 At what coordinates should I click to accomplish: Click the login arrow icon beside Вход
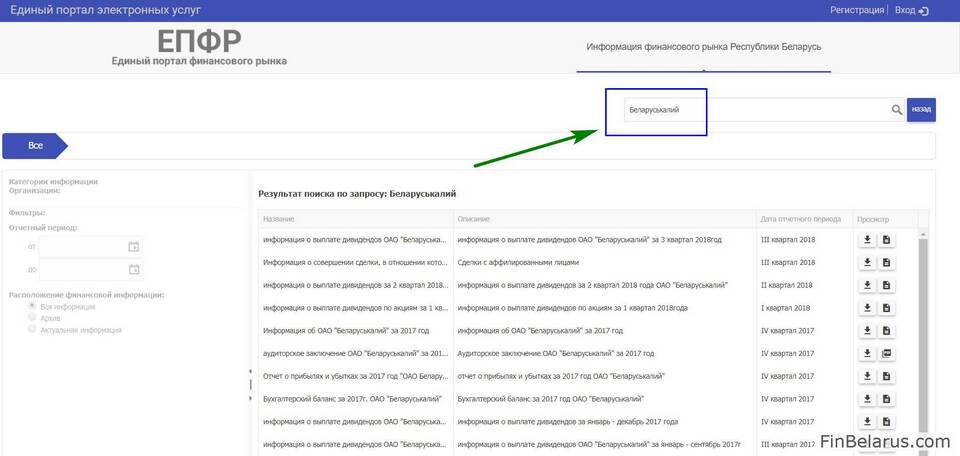pyautogui.click(x=924, y=11)
